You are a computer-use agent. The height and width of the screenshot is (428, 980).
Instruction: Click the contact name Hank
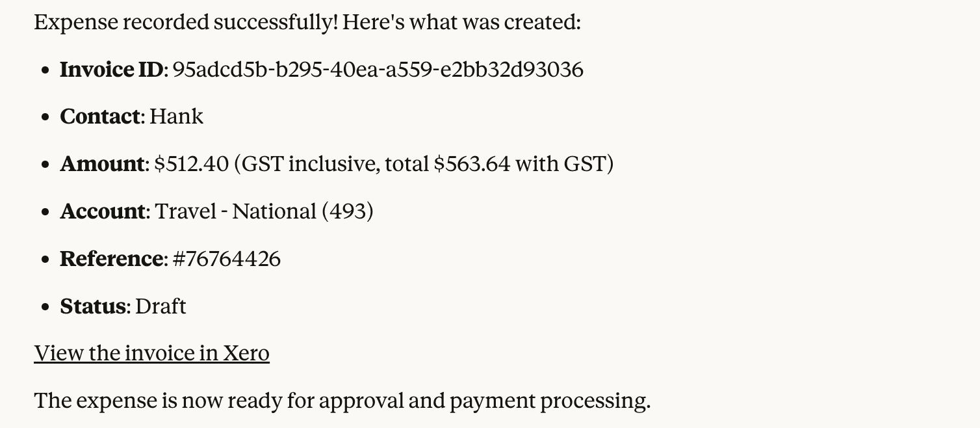pyautogui.click(x=176, y=117)
